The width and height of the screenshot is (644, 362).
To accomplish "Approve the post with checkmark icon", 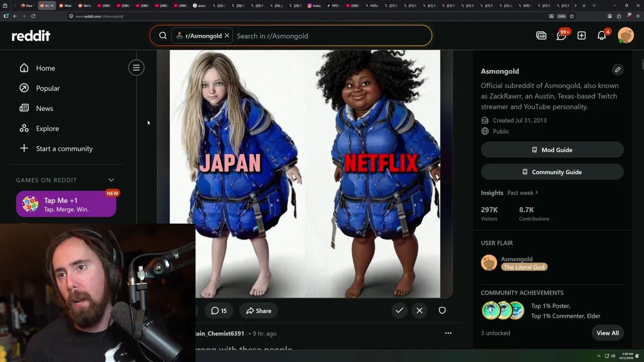I will click(x=399, y=311).
